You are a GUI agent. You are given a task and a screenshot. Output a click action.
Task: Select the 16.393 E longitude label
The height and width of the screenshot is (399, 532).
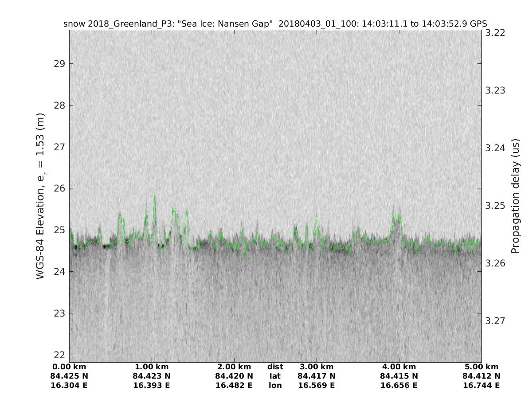[152, 386]
